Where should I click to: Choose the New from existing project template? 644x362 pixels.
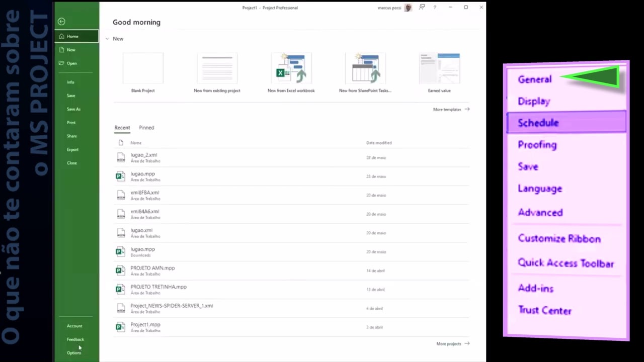click(x=217, y=68)
